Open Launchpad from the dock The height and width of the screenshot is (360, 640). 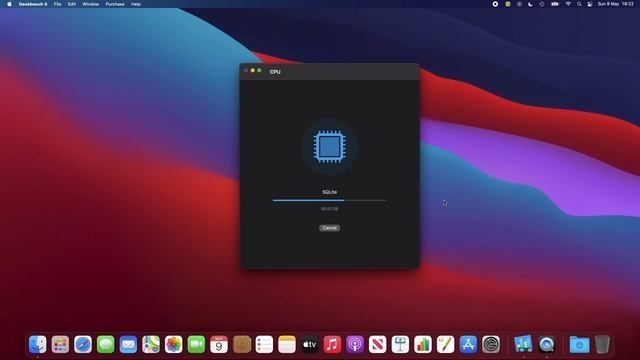(60, 344)
